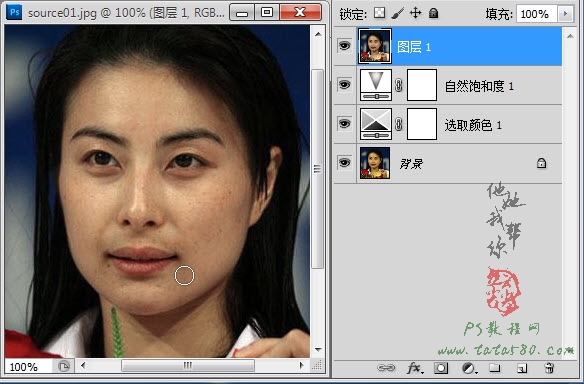Open the fx layer style menu
Screen dimensions: 584x384
pos(415,368)
